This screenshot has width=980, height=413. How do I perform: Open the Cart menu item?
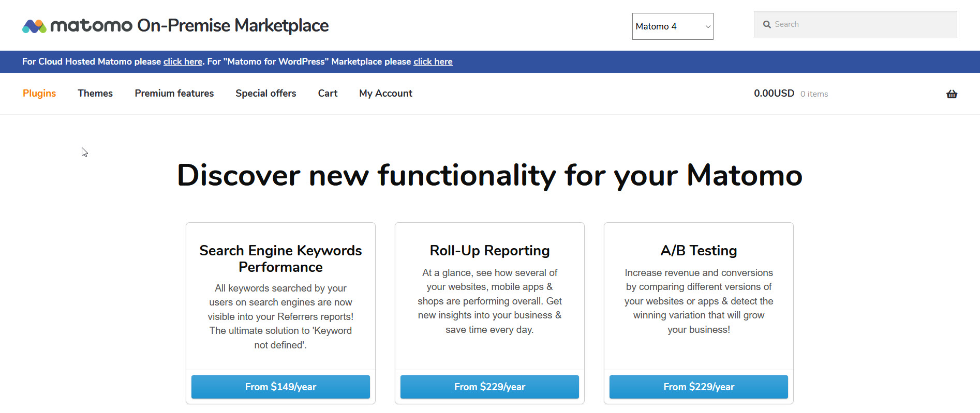[328, 94]
